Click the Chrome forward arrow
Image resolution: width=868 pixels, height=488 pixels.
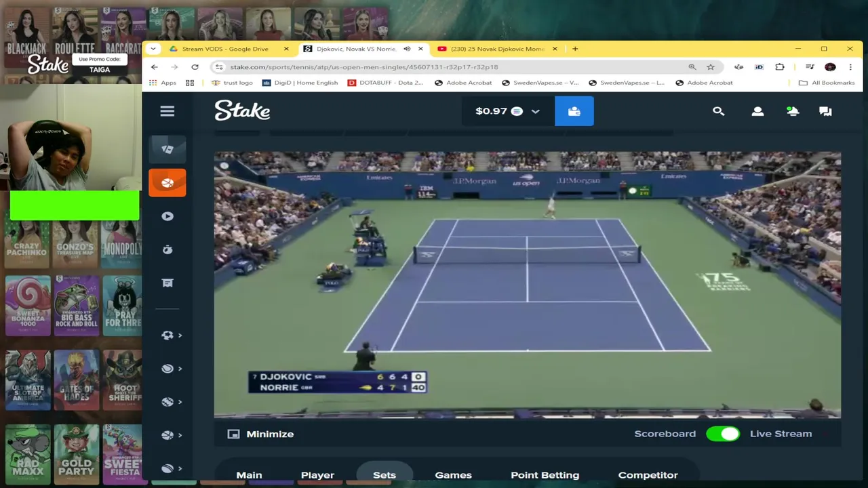[x=174, y=67]
